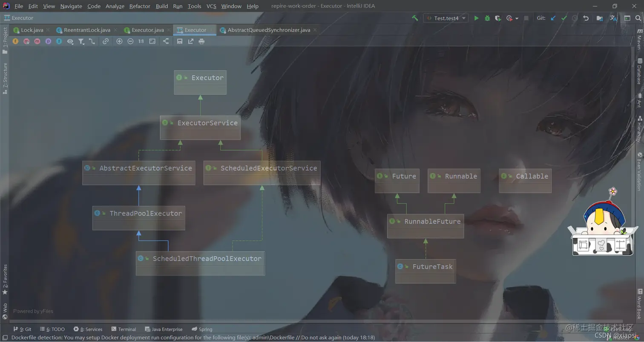Print the diagram with the printer icon
The height and width of the screenshot is (342, 644).
click(201, 41)
